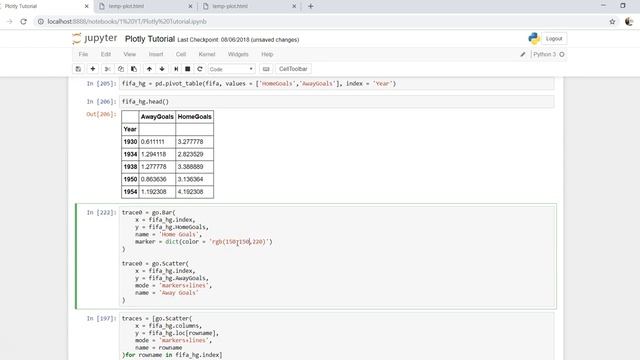Open the View menu
The width and height of the screenshot is (640, 360).
(x=129, y=54)
